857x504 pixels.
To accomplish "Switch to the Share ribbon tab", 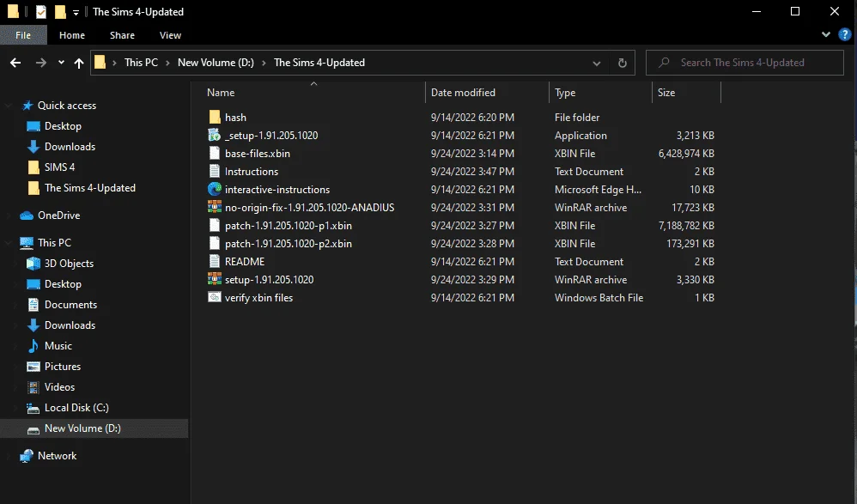I will (x=122, y=35).
